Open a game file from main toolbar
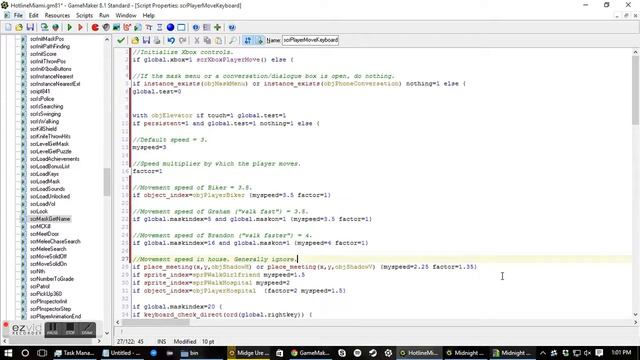The image size is (640, 360). (19, 27)
